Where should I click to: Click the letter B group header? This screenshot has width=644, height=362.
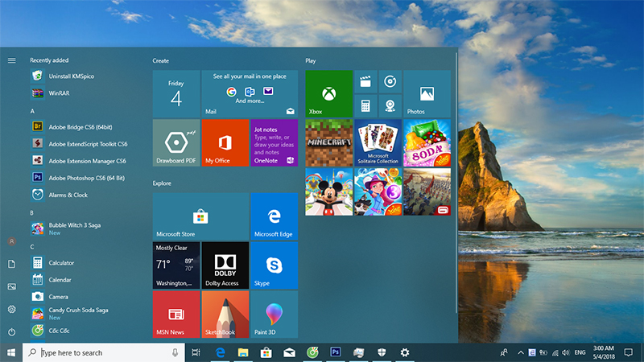coord(32,212)
